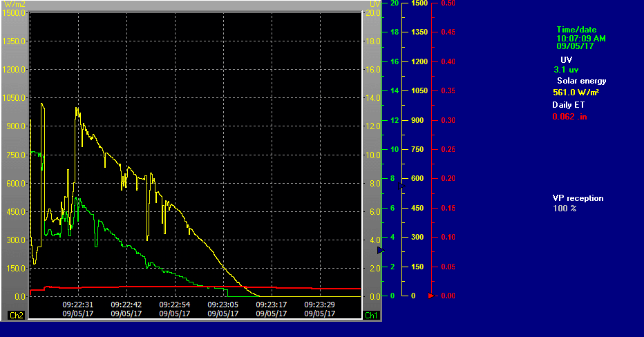This screenshot has height=337, width=644.
Task: Click '14.0' on the right chart UV axis
Action: click(373, 97)
